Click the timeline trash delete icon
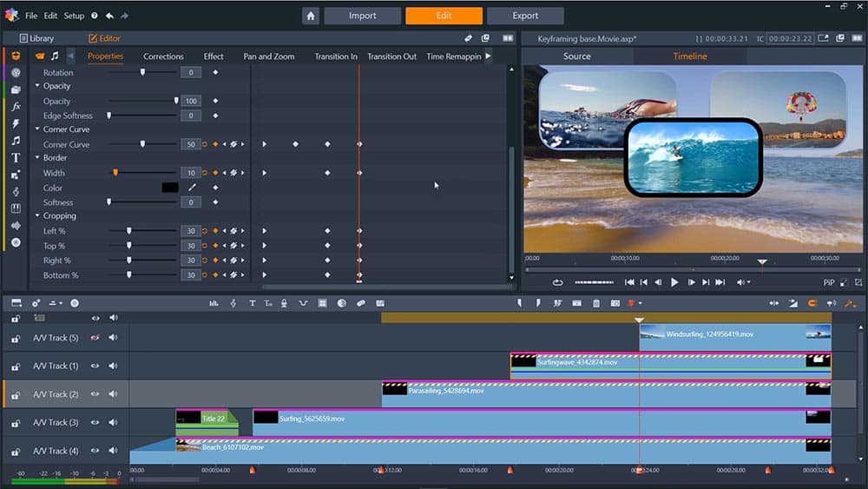 click(596, 303)
